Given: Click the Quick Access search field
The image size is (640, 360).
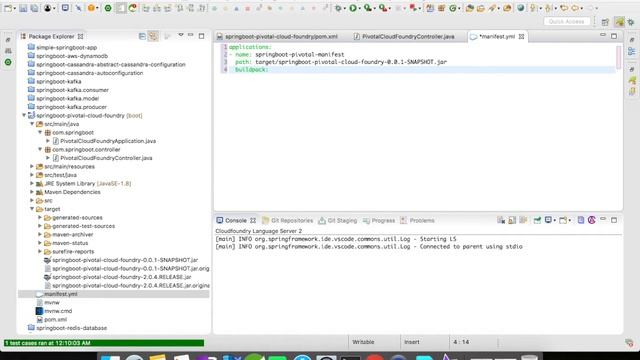Looking at the screenshot, I should [567, 21].
